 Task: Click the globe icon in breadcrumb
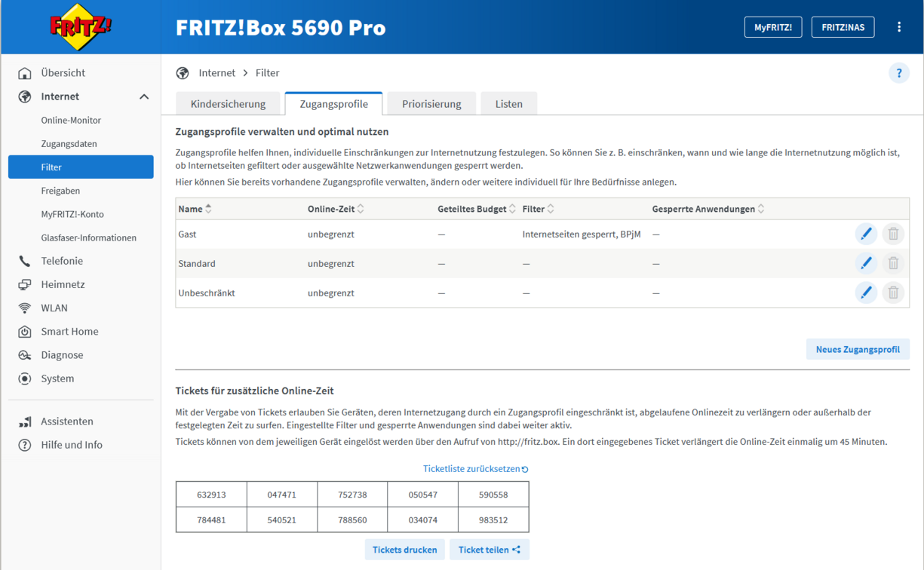click(x=183, y=73)
